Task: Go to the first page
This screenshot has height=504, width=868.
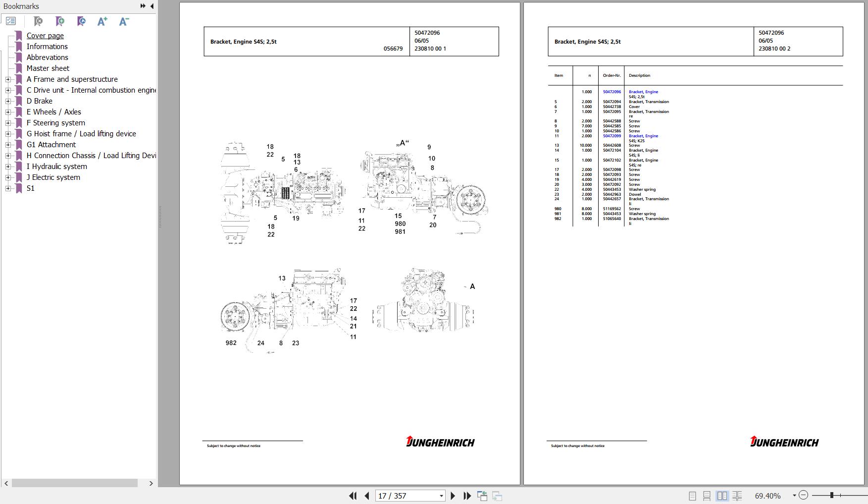Action: click(x=353, y=496)
